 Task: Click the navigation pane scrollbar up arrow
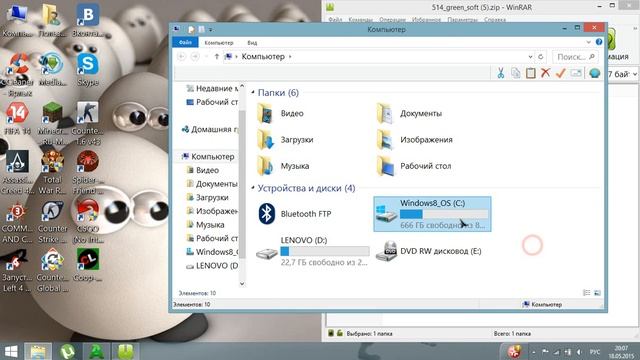[242, 86]
